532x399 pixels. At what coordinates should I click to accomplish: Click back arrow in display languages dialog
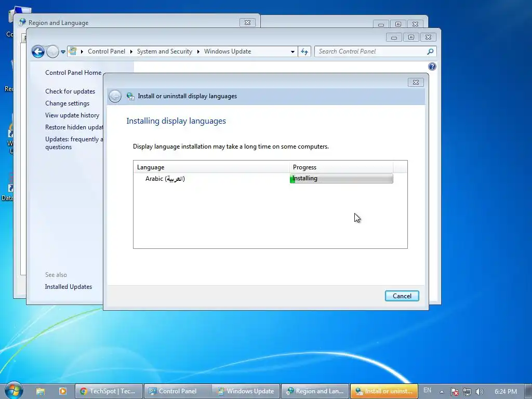pyautogui.click(x=115, y=96)
